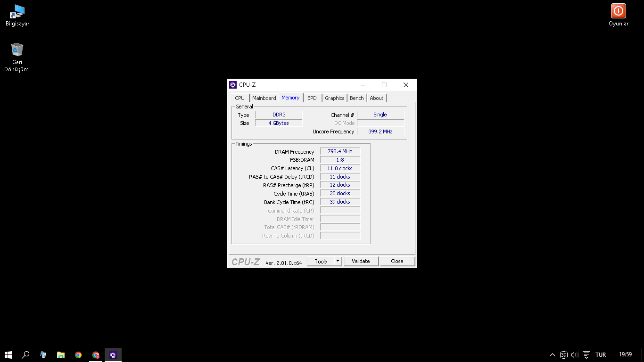Go to the Graphics tab
Screen dimensions: 644x362
335,98
